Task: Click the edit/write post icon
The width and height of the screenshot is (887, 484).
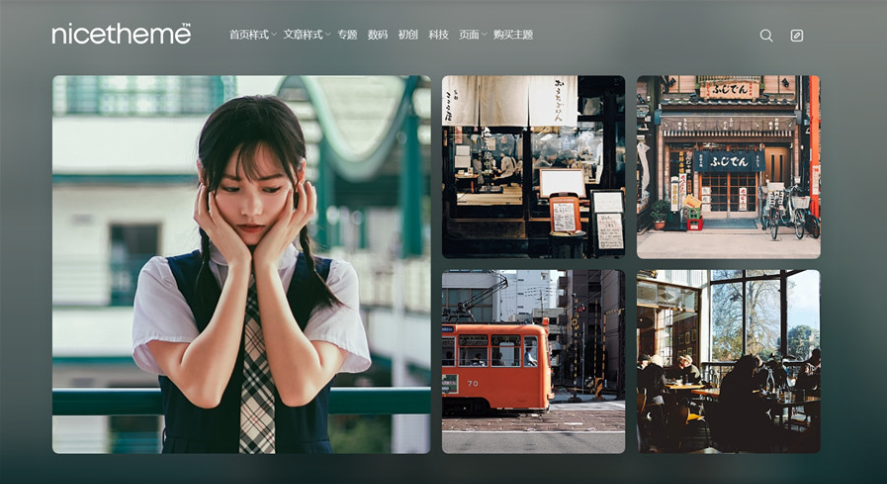Action: (797, 35)
